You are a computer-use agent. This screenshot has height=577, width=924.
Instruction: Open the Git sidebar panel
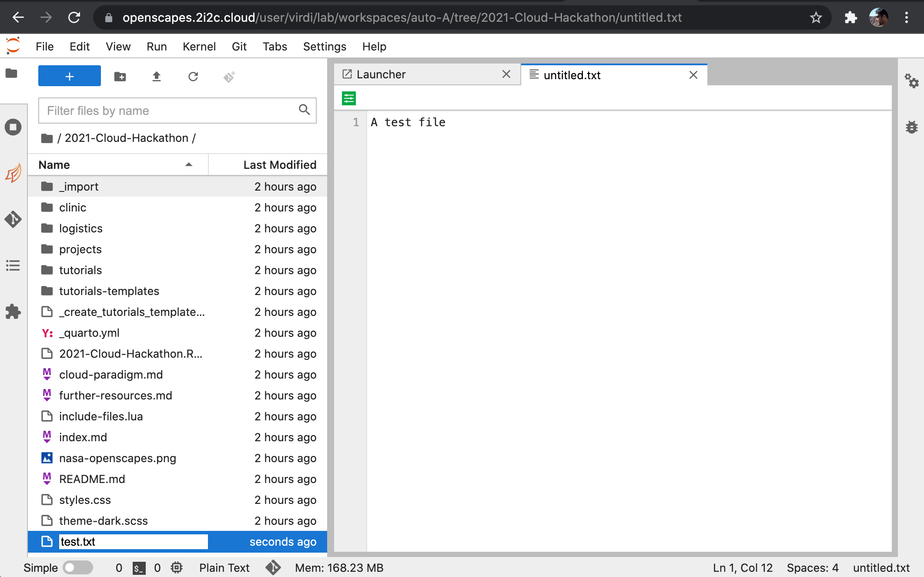click(13, 219)
